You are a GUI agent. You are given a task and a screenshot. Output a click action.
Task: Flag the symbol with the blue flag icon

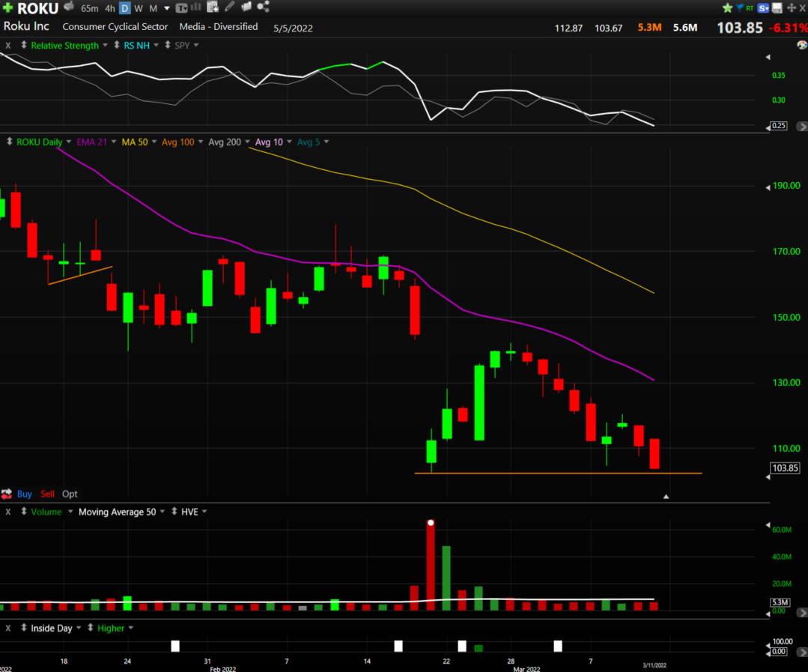tap(740, 7)
